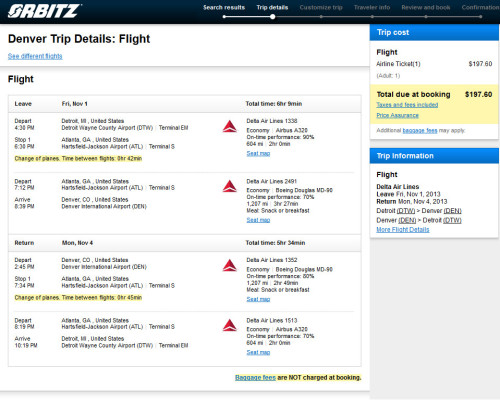The image size is (500, 400).
Task: Click Delta logo for flight 2491
Action: [230, 186]
